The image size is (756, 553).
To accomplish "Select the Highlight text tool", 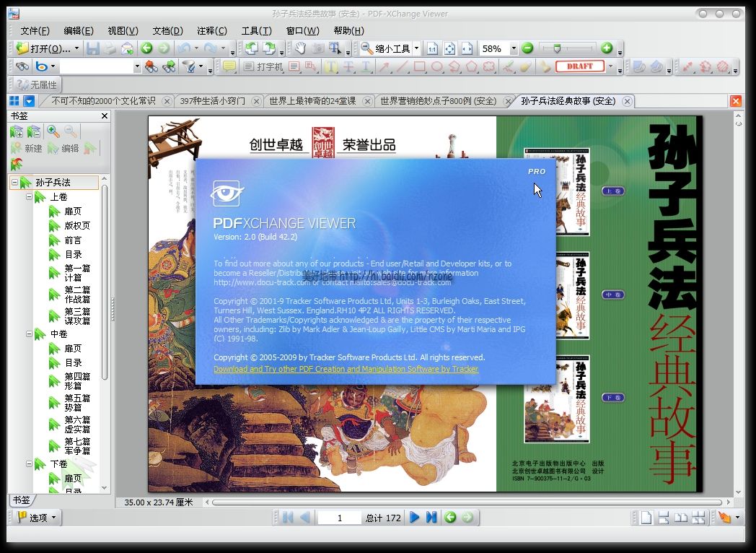I will click(x=330, y=66).
